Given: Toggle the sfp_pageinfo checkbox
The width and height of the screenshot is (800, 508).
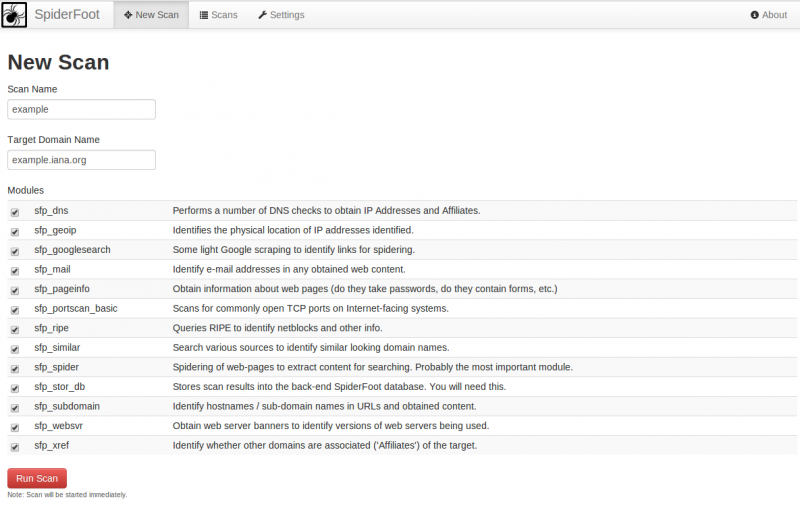Looking at the screenshot, I should click(x=14, y=290).
